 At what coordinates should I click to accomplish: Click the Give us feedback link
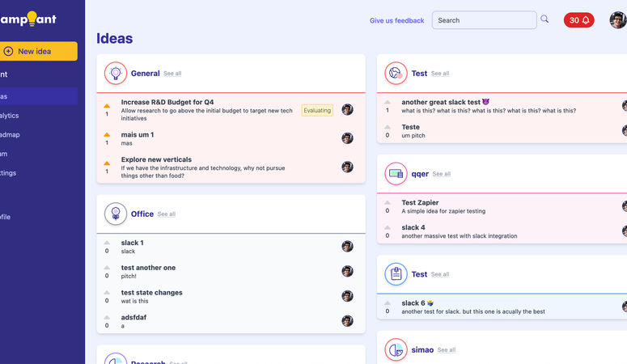(396, 20)
